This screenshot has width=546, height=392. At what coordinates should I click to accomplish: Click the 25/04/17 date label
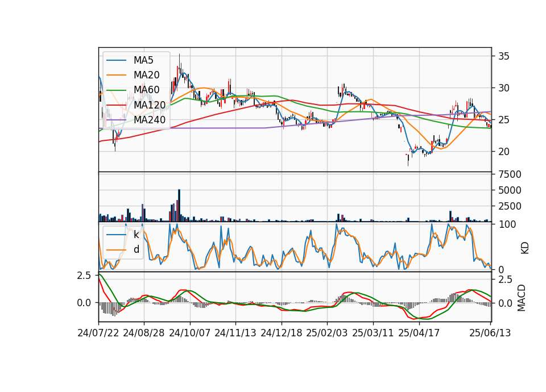419,333
